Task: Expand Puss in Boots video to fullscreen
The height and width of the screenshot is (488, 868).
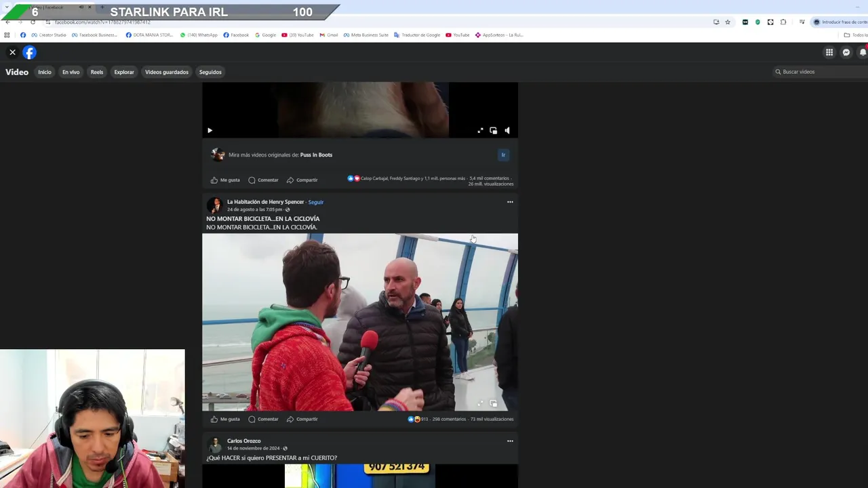Action: 480,130
